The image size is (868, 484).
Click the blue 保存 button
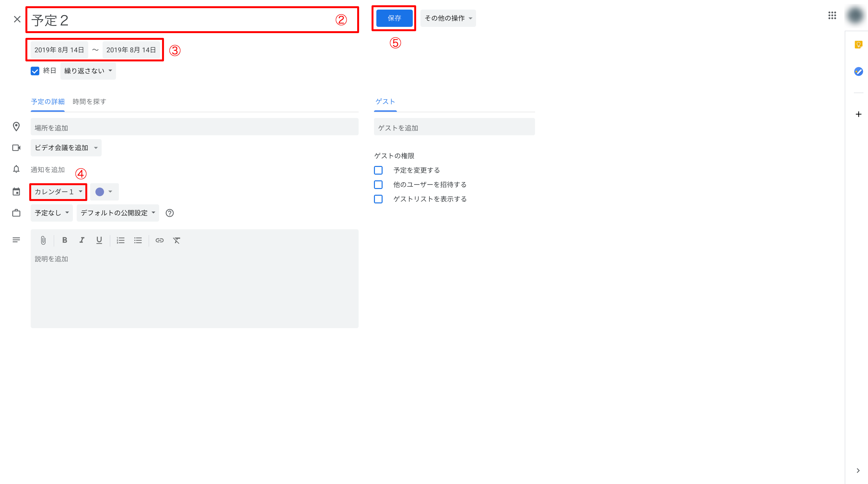pos(394,18)
